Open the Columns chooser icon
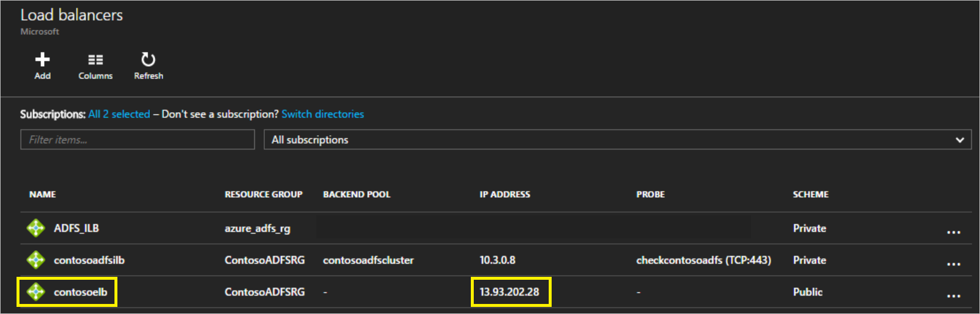The width and height of the screenshot is (980, 314). tap(96, 60)
